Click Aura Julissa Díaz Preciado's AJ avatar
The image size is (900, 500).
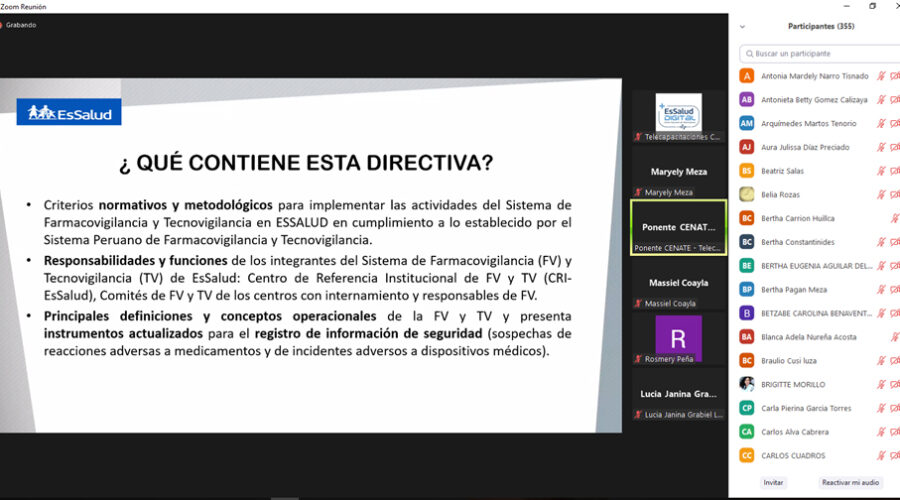747,147
